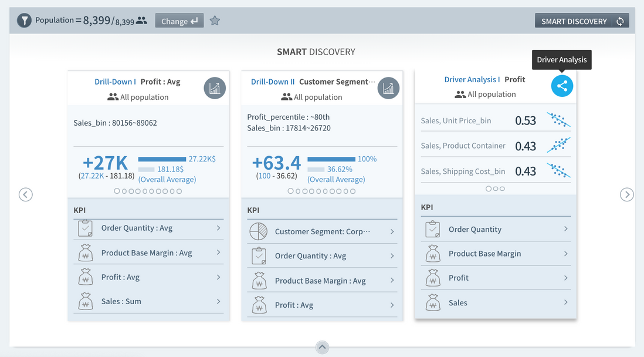644x357 pixels.
Task: Click the Sales, Product Container row label
Action: (x=463, y=146)
